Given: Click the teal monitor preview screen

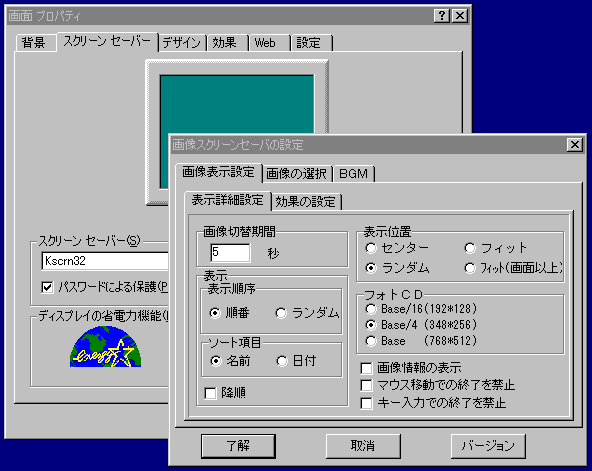Looking at the screenshot, I should pyautogui.click(x=237, y=104).
